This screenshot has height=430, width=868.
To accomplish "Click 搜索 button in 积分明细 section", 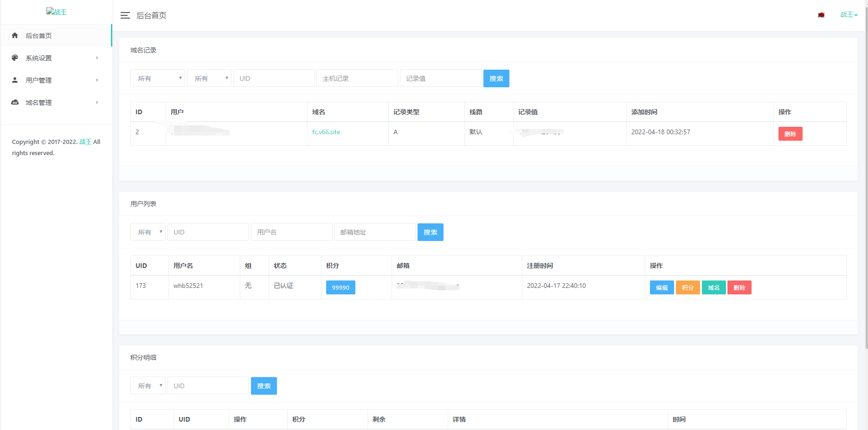I will [264, 386].
